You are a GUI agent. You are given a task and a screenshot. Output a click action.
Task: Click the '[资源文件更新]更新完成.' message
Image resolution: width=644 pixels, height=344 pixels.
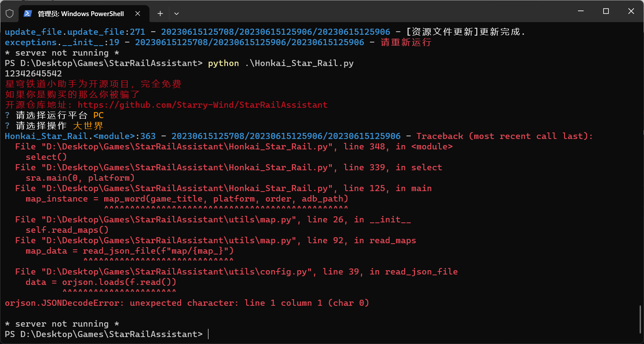[466, 32]
